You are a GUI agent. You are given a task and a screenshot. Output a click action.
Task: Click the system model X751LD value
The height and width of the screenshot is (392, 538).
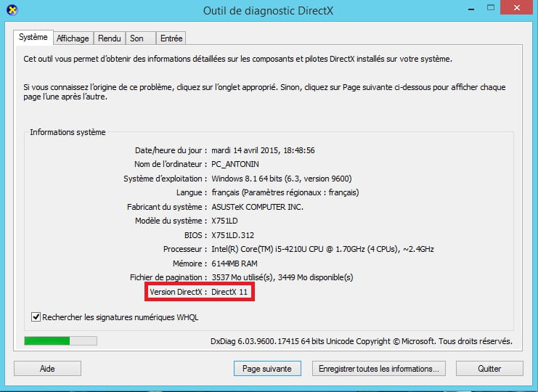pos(224,221)
